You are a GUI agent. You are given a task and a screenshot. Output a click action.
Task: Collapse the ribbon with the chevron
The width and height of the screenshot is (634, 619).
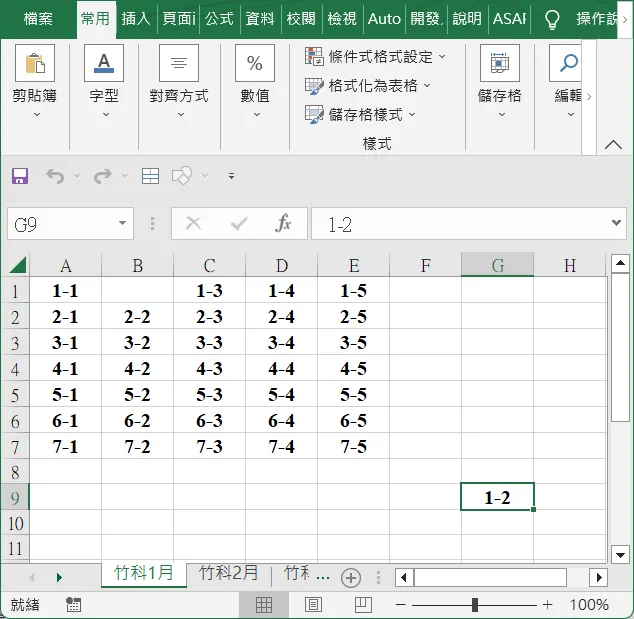click(613, 144)
